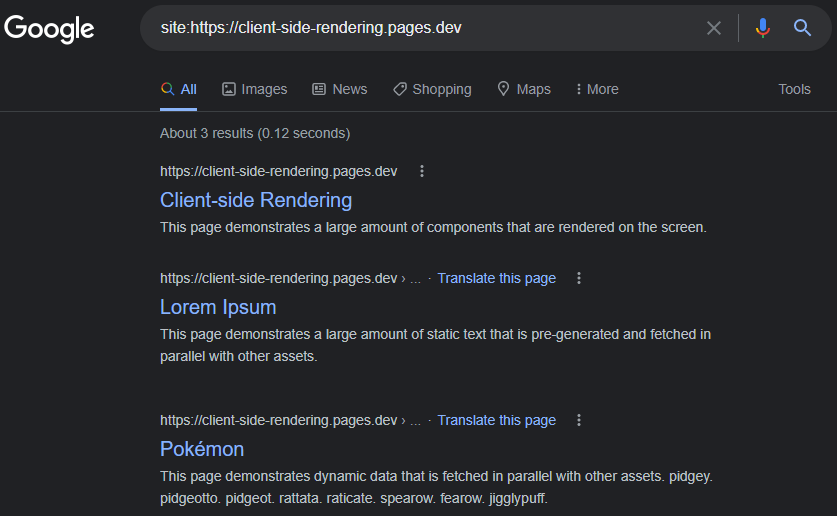Submit search with the magnifier icon
The width and height of the screenshot is (837, 516).
tap(802, 28)
